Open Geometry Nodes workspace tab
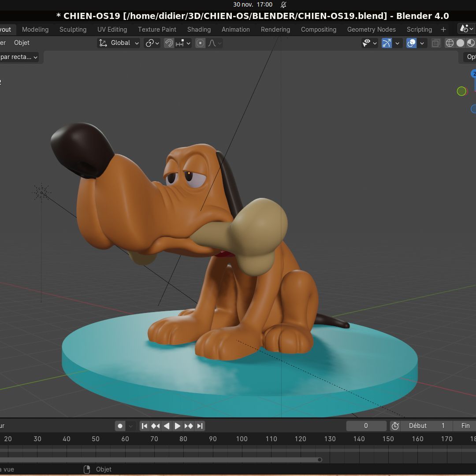The image size is (476, 476). pos(371,30)
